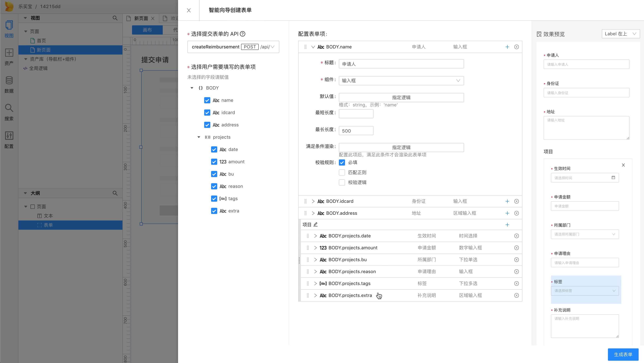Screen dimensions: 644x363
Task: Uncheck the 必填 validation rule
Action: tap(342, 163)
